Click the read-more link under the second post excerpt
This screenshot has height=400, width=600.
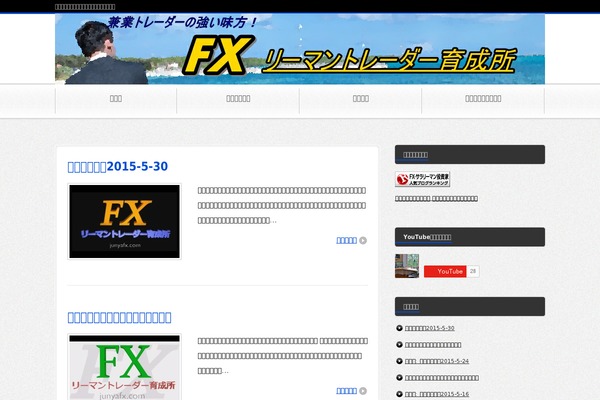coord(346,391)
